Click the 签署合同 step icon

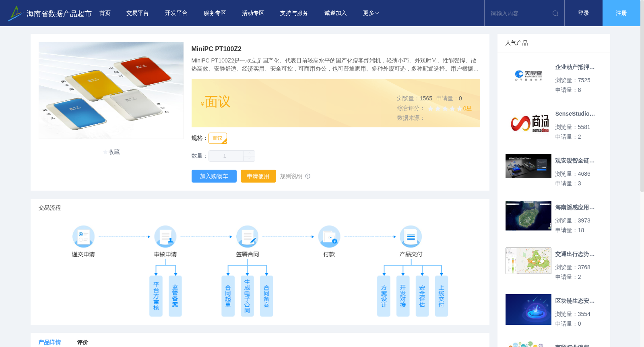247,237
